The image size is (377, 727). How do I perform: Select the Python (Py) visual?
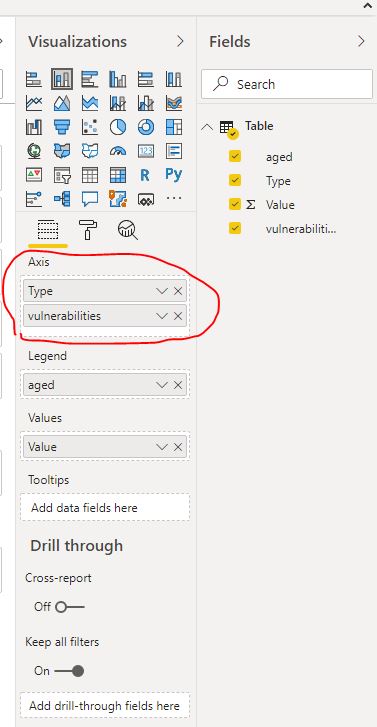[x=173, y=174]
